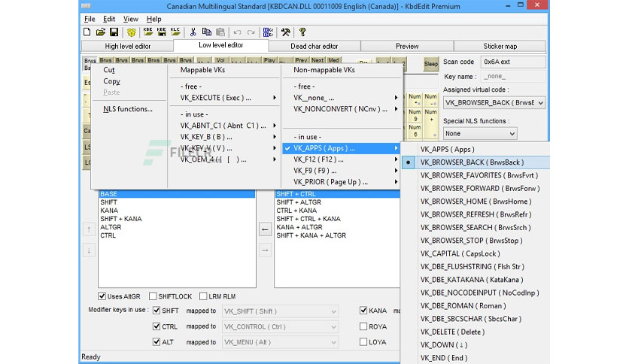The width and height of the screenshot is (629, 364).
Task: Open the Assigned virtual code dropdown
Action: [494, 102]
